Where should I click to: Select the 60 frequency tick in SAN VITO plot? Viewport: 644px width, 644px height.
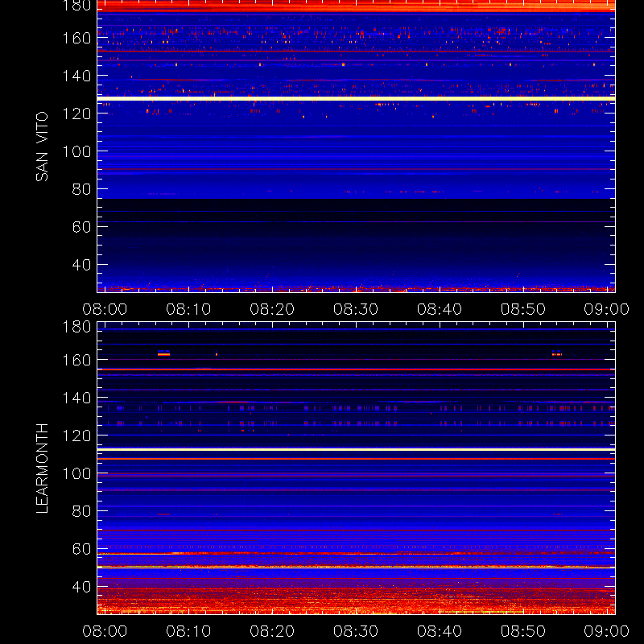81,227
